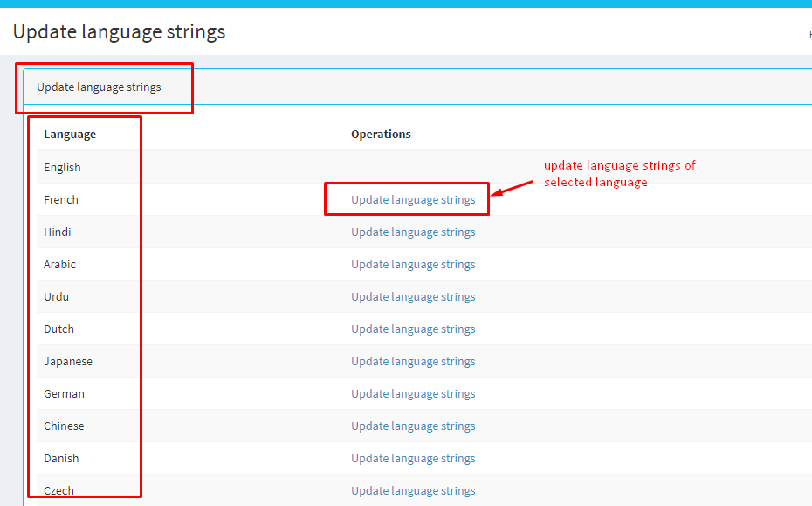This screenshot has height=506, width=812.
Task: Click the Operations column header
Action: (x=381, y=135)
